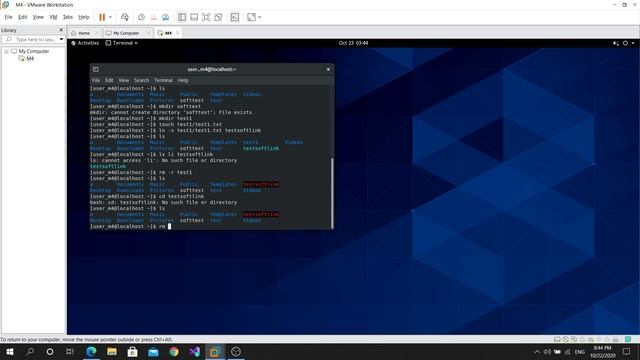Open Windows taskbar search
This screenshot has height=360, width=640.
coord(30,351)
